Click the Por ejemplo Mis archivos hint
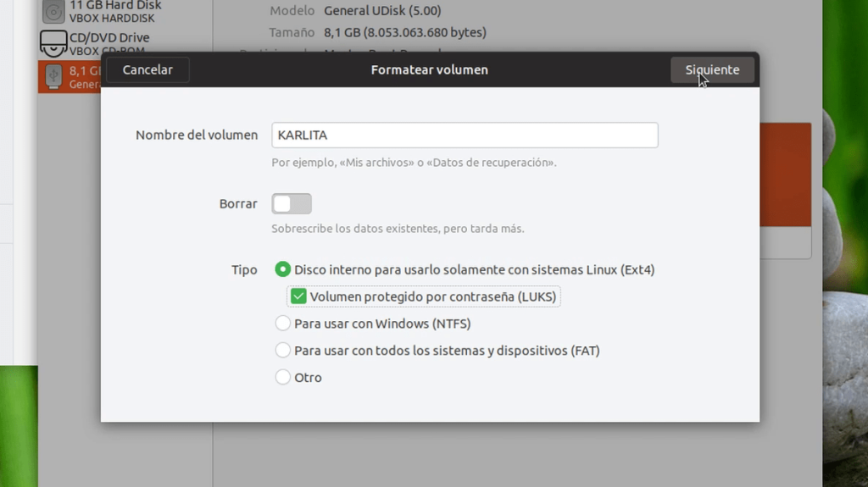Image resolution: width=868 pixels, height=487 pixels. (x=414, y=163)
